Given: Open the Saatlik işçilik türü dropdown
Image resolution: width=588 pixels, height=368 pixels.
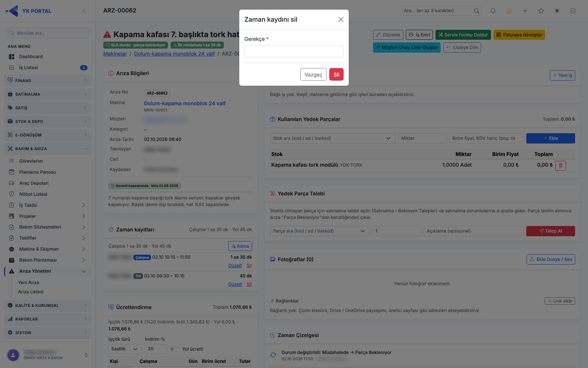Looking at the screenshot, I should [x=125, y=349].
